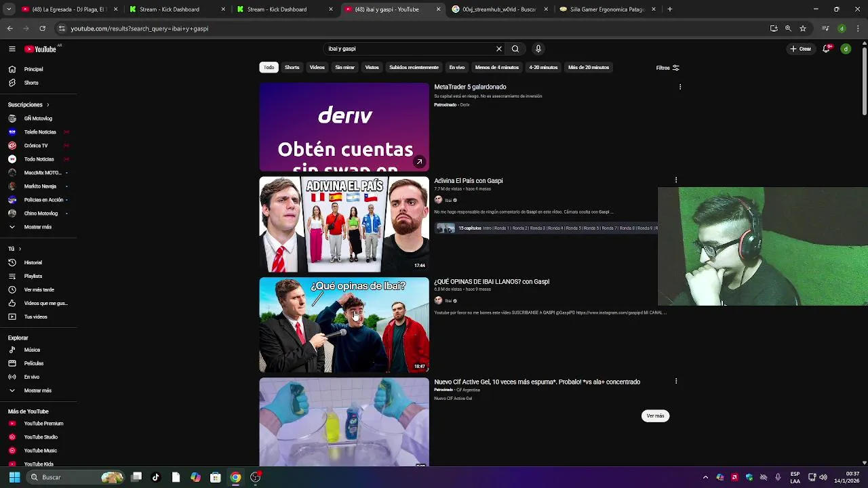Viewport: 868px width, 488px height.
Task: Start voice search with microphone icon
Action: (538, 49)
